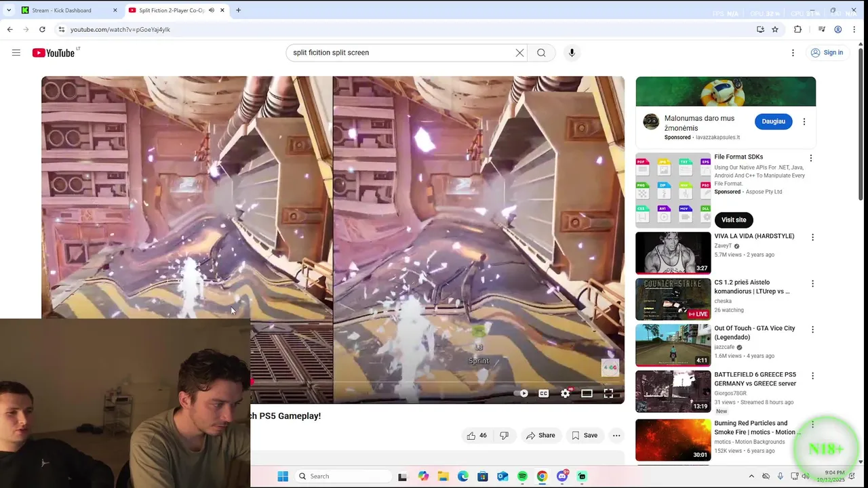Image resolution: width=868 pixels, height=488 pixels.
Task: Open the Chrome three-dot menu
Action: pos(854,29)
